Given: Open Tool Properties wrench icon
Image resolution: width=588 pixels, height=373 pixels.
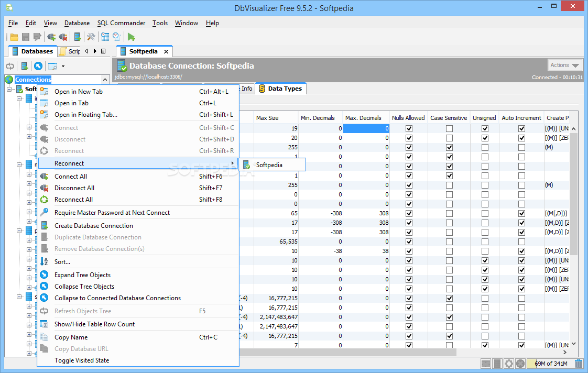Looking at the screenshot, I should pyautogui.click(x=91, y=37).
